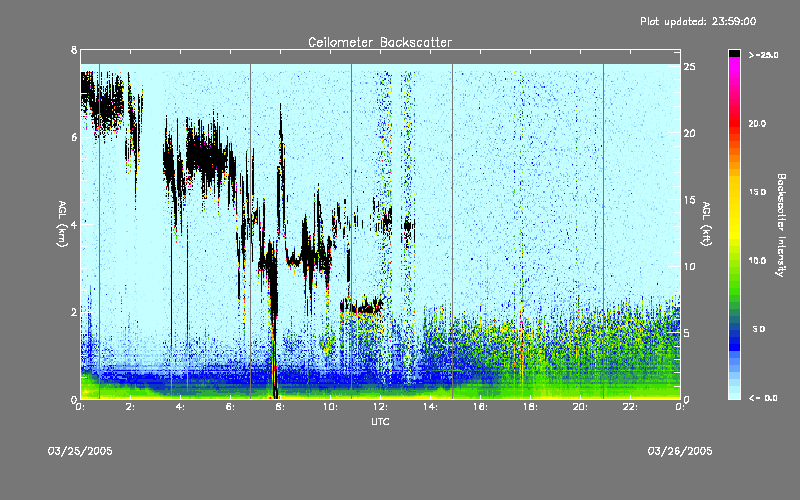Click the "4:" hour label on the time axis
Viewport: 800px width, 500px height.
[x=180, y=407]
